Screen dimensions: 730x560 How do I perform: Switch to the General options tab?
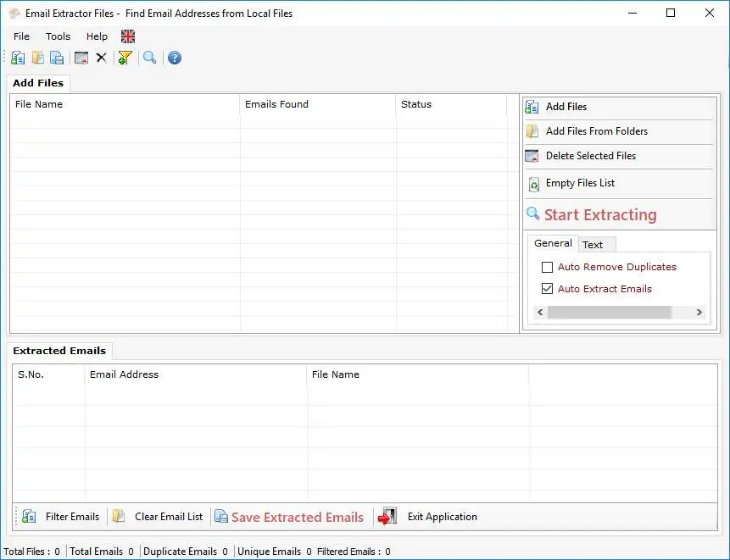click(553, 243)
